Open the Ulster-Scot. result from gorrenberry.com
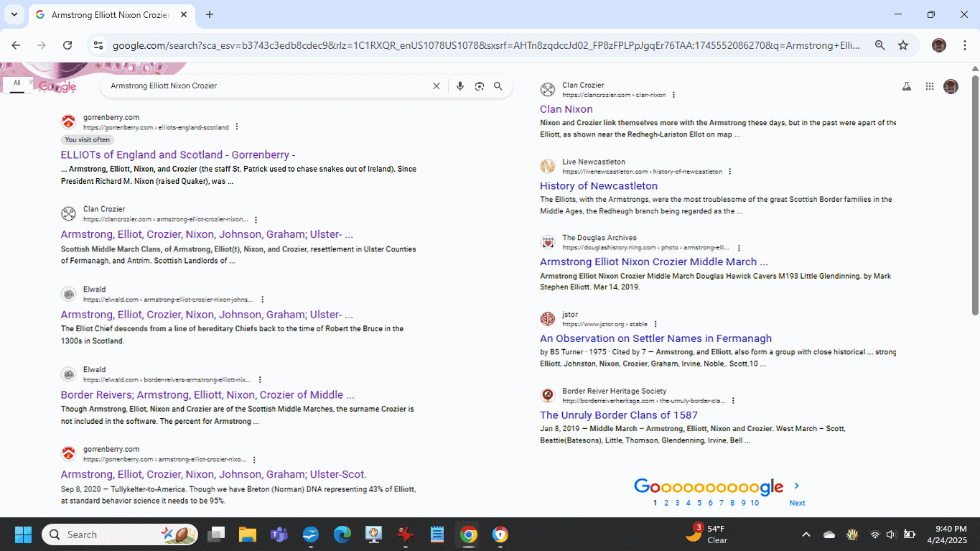The width and height of the screenshot is (980, 551). 213,474
